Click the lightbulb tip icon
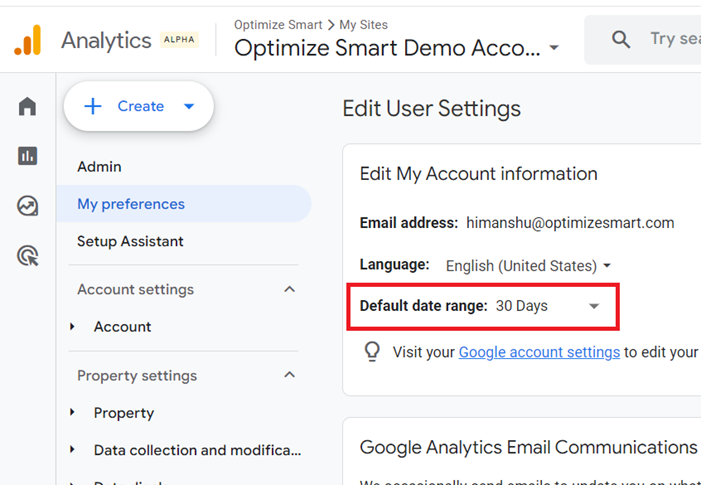 (372, 351)
